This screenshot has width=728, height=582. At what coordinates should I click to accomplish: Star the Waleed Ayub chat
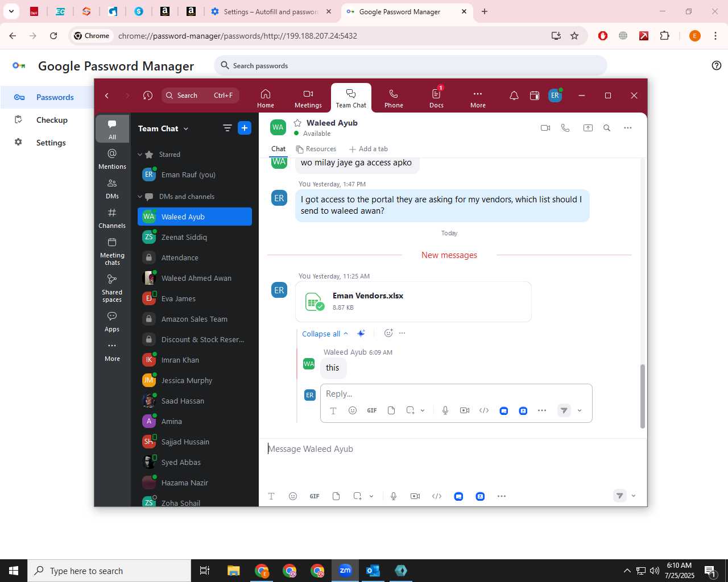[297, 123]
